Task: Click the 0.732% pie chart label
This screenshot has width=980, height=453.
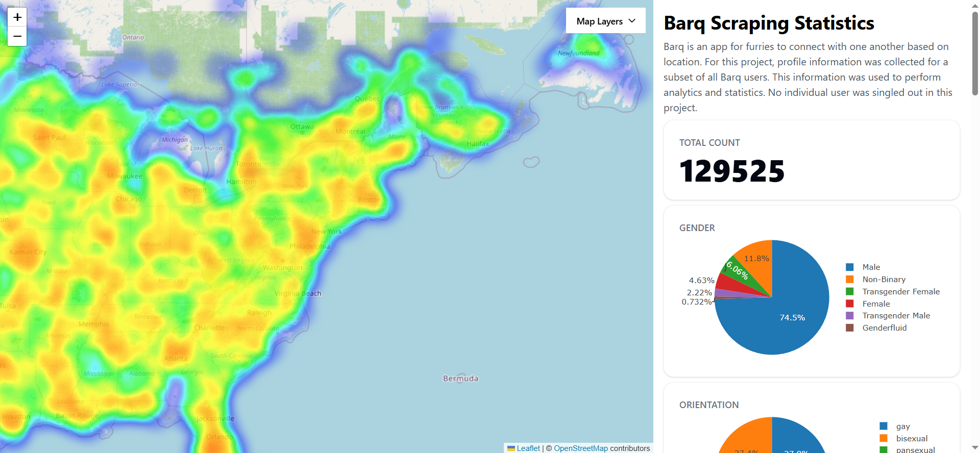Action: pyautogui.click(x=697, y=301)
